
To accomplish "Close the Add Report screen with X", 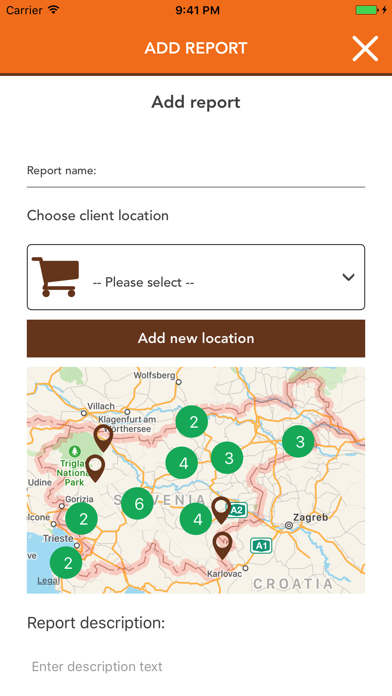I will coord(365,48).
